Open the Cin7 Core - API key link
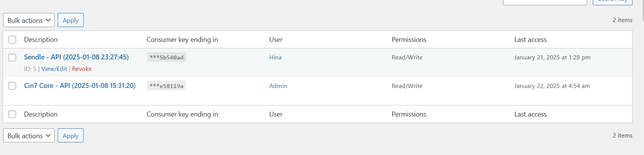 click(x=79, y=86)
